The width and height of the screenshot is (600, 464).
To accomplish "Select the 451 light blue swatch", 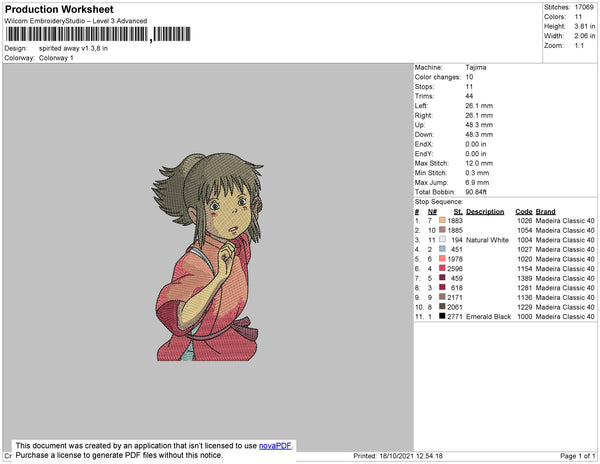I will point(442,249).
